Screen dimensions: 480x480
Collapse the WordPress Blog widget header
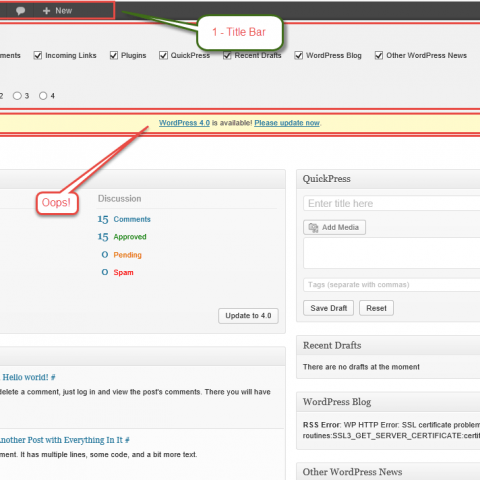point(388,402)
